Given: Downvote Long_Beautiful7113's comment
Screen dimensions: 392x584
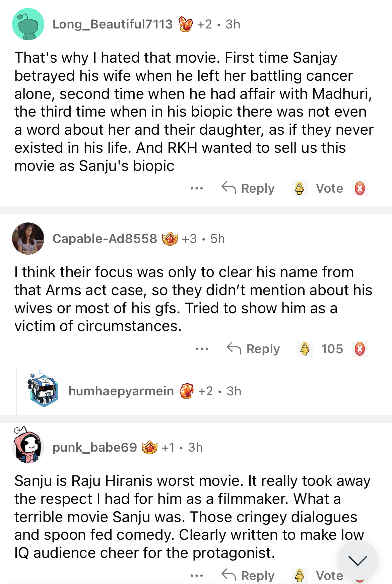Looking at the screenshot, I should point(360,188).
